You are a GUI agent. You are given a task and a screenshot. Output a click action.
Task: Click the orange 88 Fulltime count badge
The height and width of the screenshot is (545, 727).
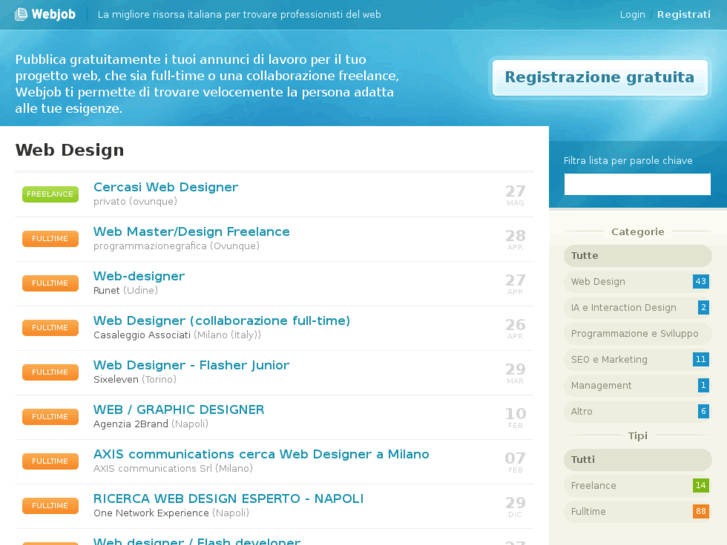point(701,511)
